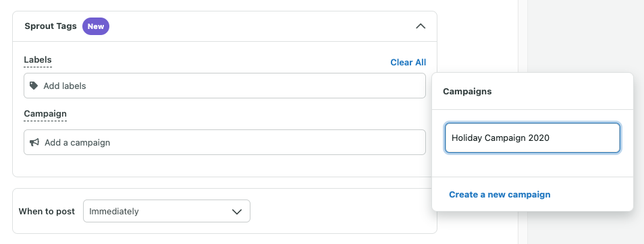Click the Add labels placeholder text
The width and height of the screenshot is (644, 244).
[65, 86]
